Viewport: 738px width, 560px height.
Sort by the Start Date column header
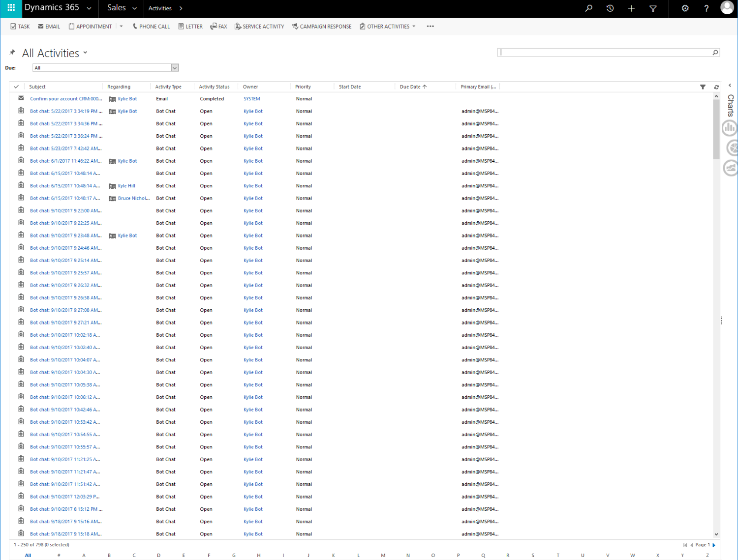(350, 87)
